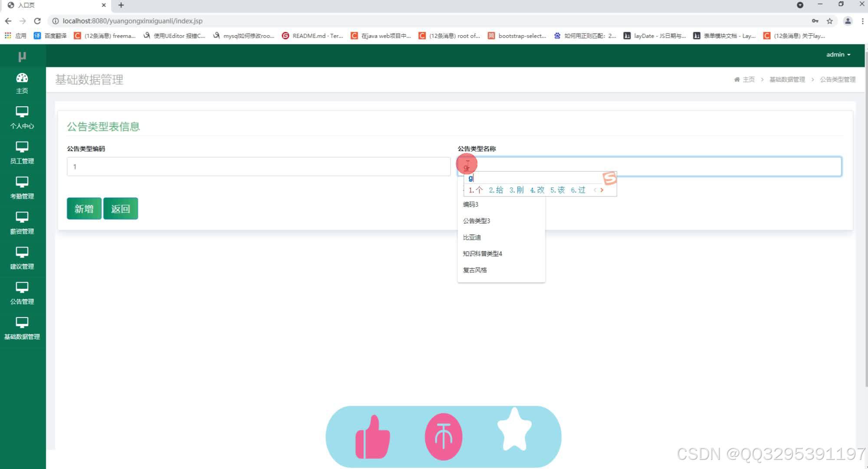Select IME candidate 6.过
The width and height of the screenshot is (868, 469).
click(578, 190)
